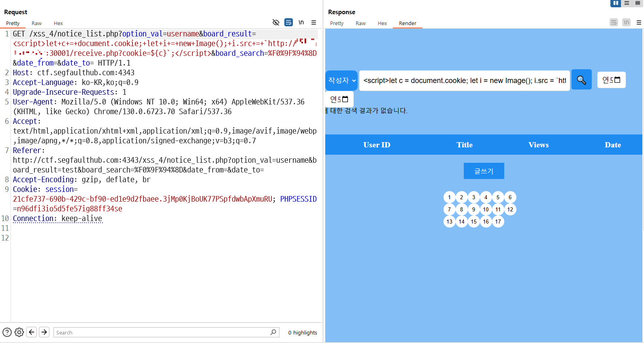Click the Upgrade-Insecure-Requests header line
Image resolution: width=644 pixels, height=343 pixels.
click(70, 92)
